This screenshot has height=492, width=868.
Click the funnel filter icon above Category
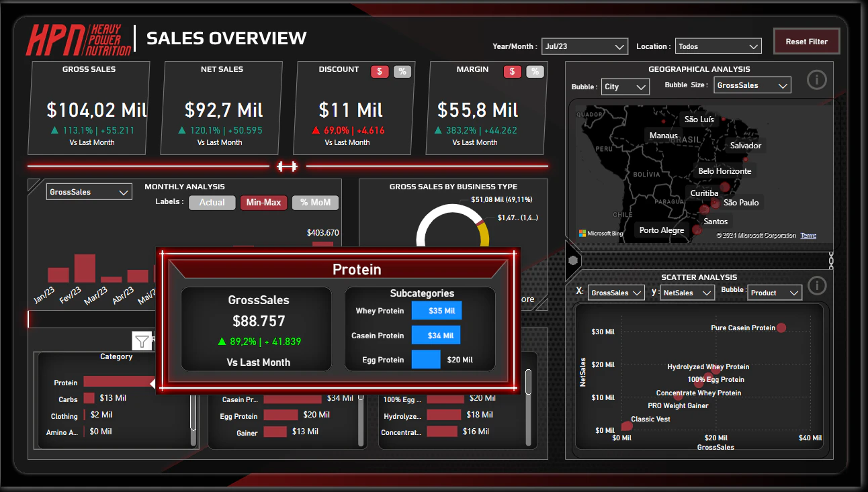click(142, 341)
